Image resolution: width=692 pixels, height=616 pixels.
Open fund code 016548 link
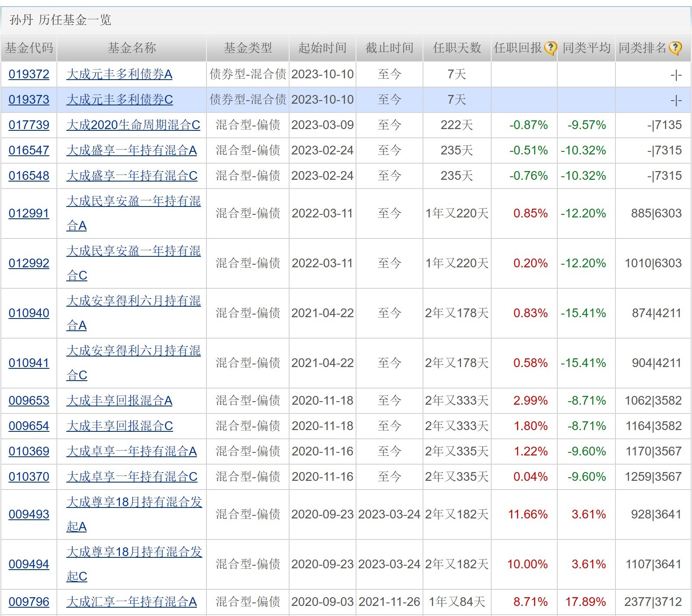[x=29, y=176]
